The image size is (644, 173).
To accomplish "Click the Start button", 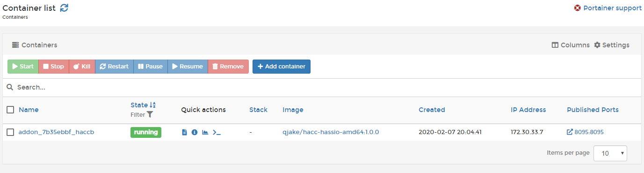I will click(x=23, y=67).
